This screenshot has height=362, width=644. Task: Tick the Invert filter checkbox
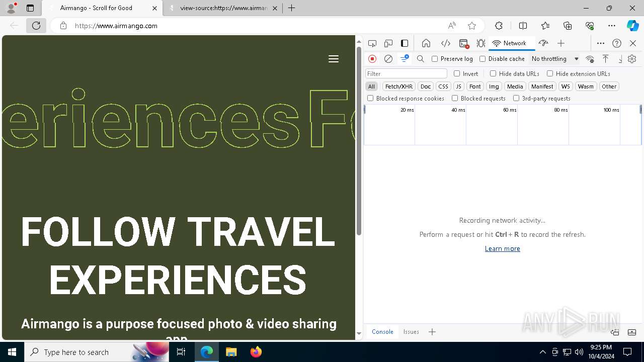point(457,73)
